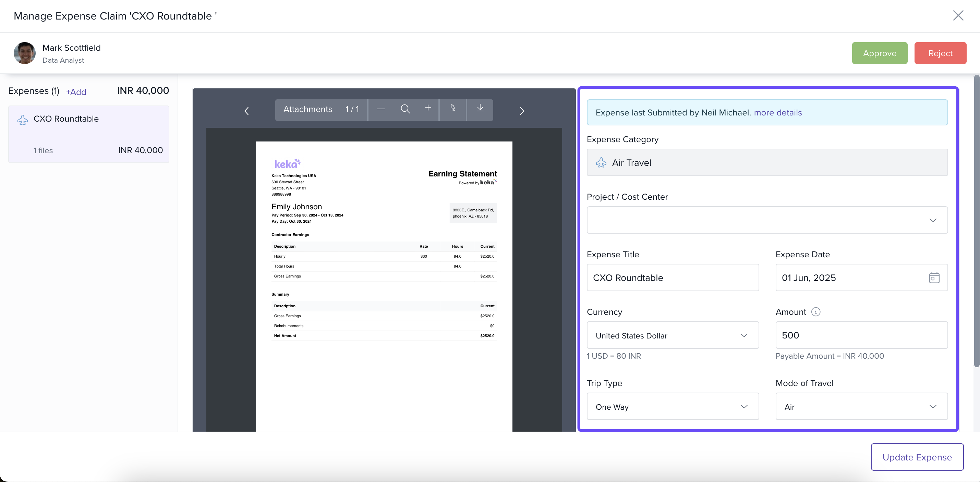Open the Currency dropdown

(x=672, y=336)
